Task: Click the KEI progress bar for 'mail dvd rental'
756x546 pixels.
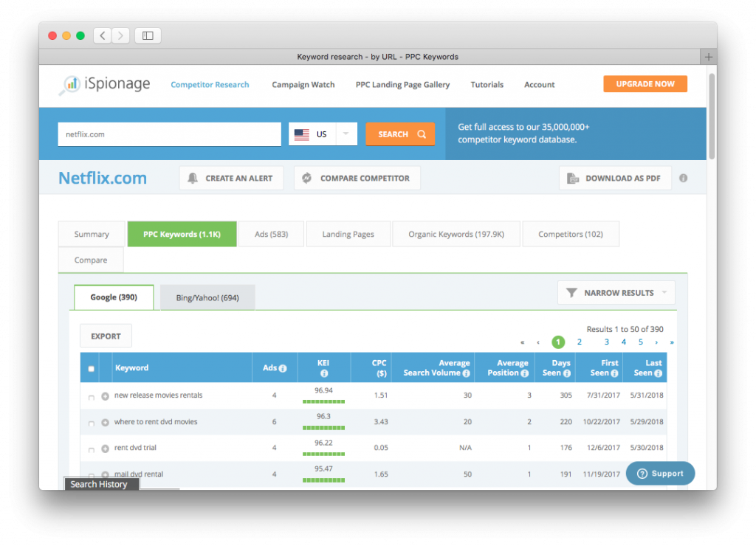Action: [x=323, y=480]
